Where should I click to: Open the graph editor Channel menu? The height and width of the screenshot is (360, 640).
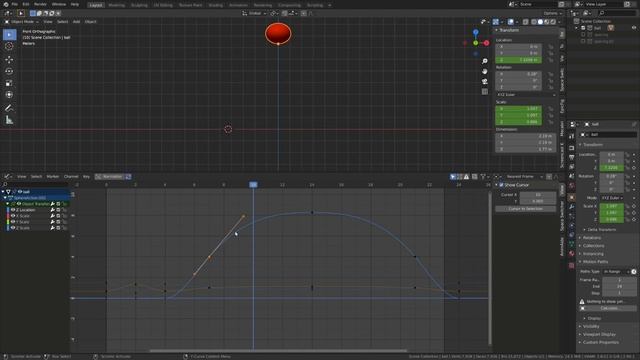pos(71,177)
